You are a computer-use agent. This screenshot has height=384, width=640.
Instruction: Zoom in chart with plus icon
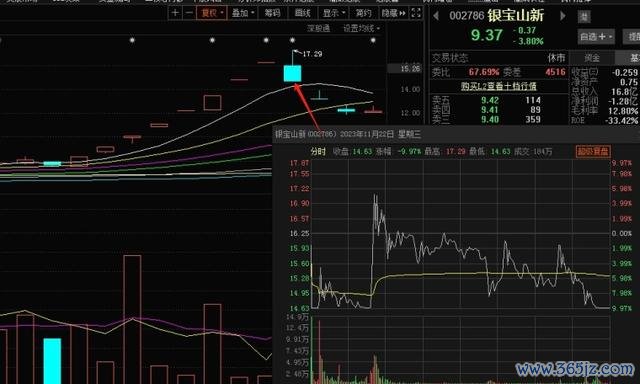175,13
